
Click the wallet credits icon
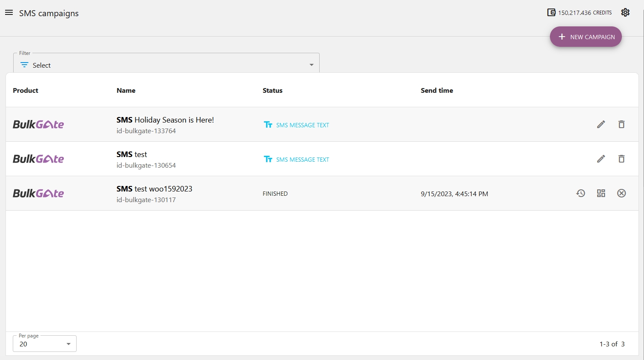pos(551,12)
